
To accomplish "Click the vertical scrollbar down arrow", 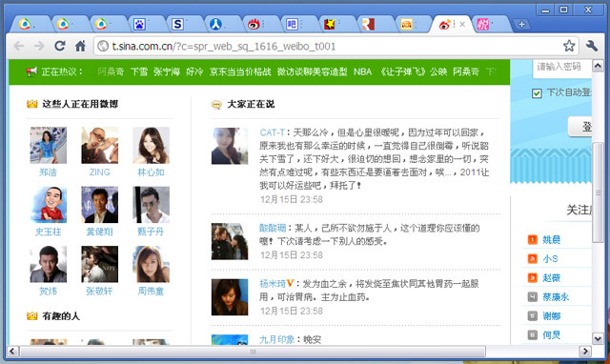I will click(598, 338).
